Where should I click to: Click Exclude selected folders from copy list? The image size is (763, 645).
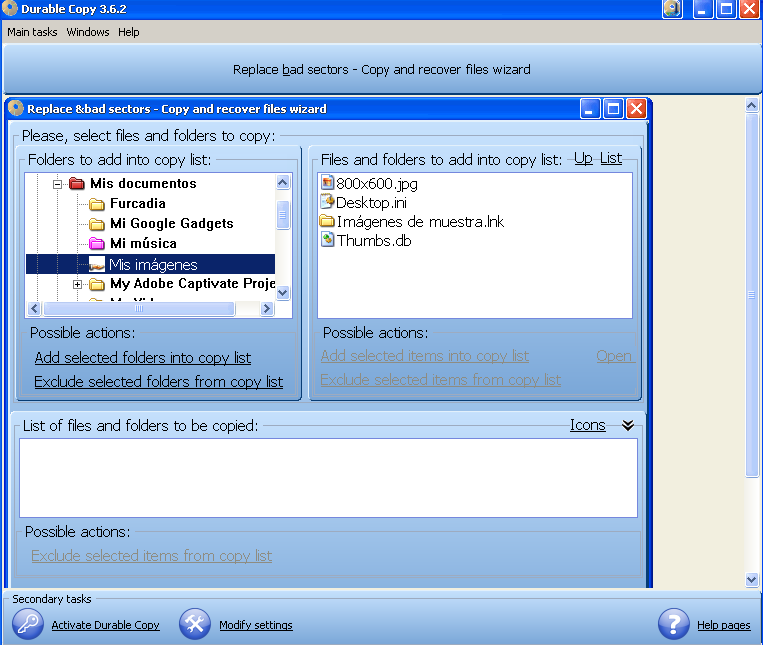(x=158, y=382)
